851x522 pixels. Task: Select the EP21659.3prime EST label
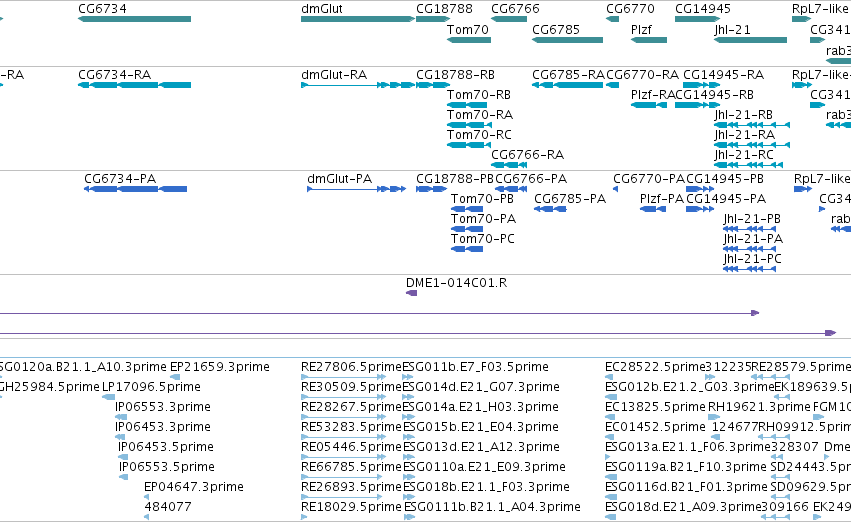(x=220, y=367)
